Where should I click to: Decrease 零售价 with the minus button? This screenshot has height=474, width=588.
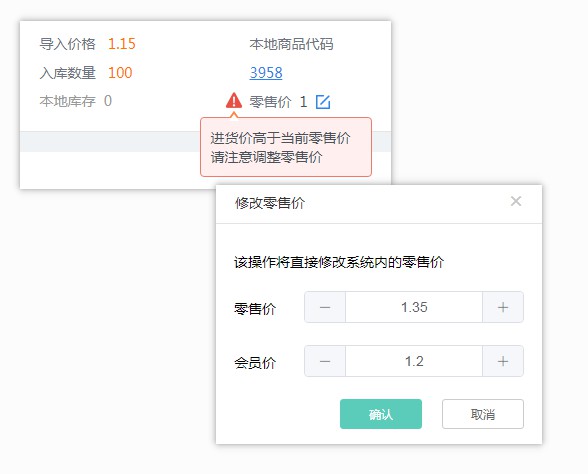click(x=325, y=307)
